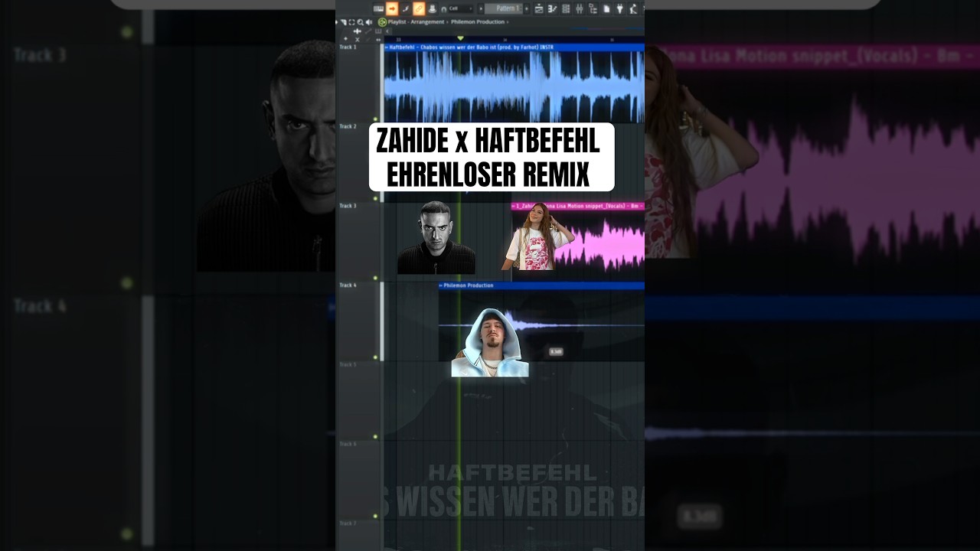Click the blue Haftbefehl instrumental waveform
The width and height of the screenshot is (980, 551).
tap(514, 86)
